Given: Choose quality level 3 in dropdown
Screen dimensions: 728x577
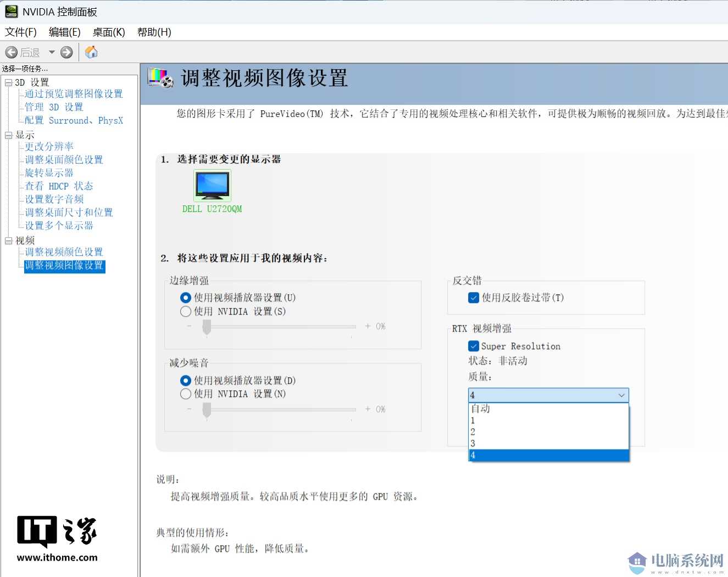Looking at the screenshot, I should [x=548, y=444].
